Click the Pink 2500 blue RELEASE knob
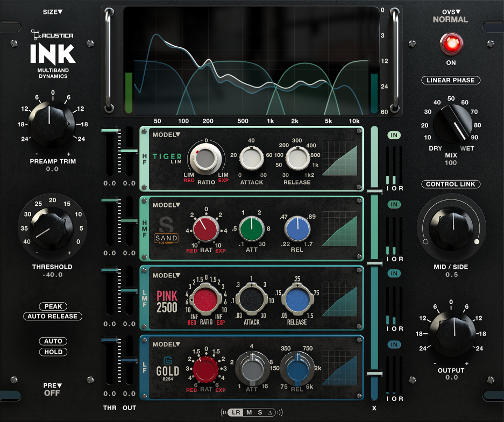The height and width of the screenshot is (422, 504). click(297, 299)
